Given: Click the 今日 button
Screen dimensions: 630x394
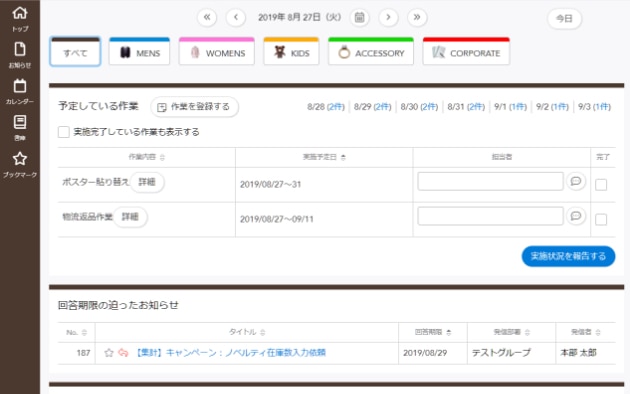Looking at the screenshot, I should 564,18.
